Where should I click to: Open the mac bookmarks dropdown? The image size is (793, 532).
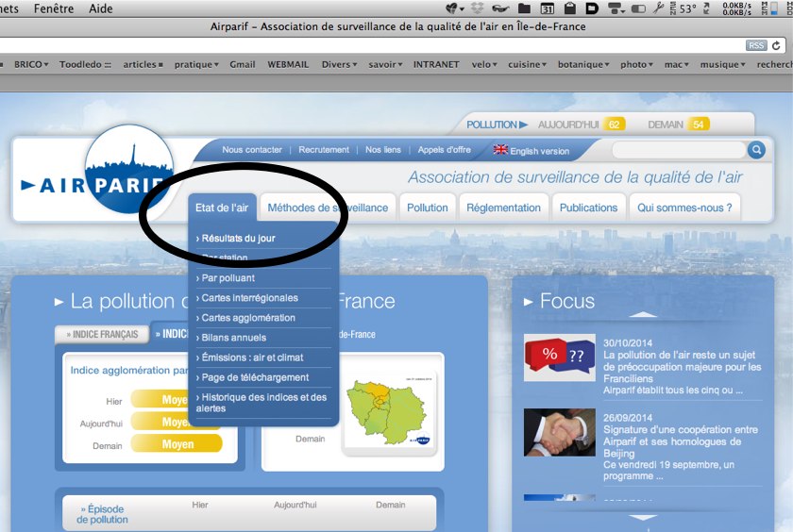(x=676, y=64)
